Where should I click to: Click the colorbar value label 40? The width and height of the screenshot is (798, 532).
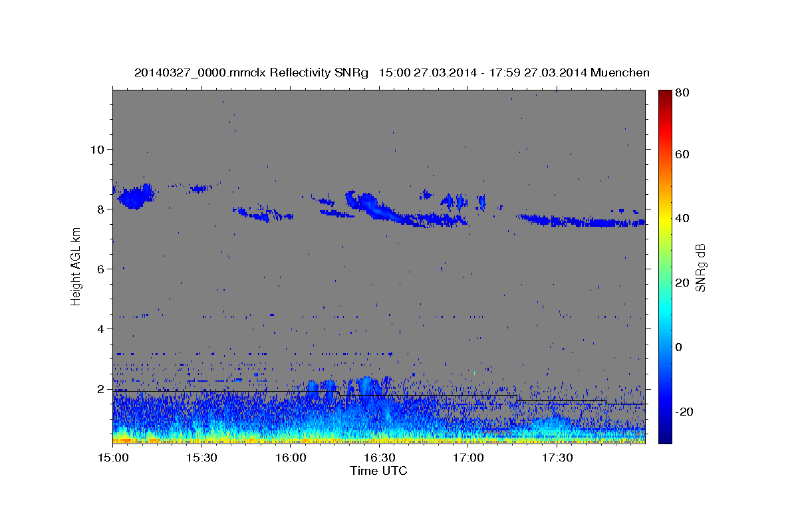pos(682,218)
